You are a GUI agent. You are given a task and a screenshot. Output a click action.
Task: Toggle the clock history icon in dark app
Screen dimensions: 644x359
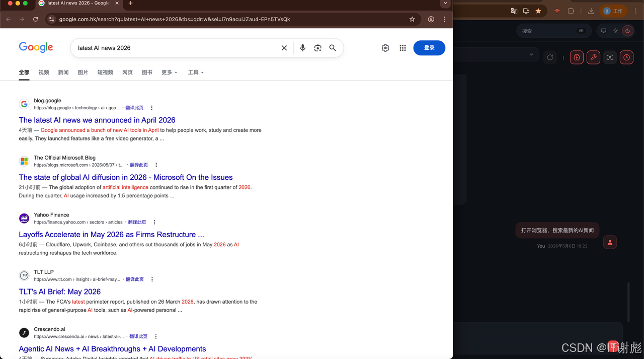click(626, 57)
